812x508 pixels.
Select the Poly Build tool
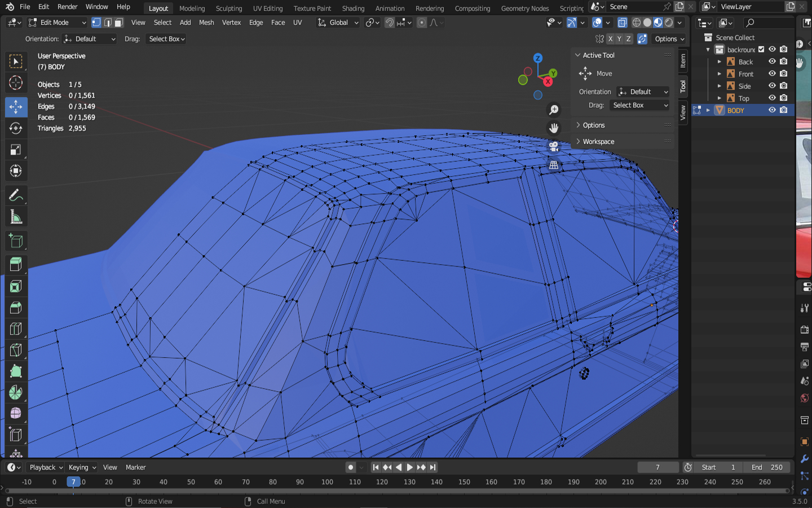[x=16, y=371]
